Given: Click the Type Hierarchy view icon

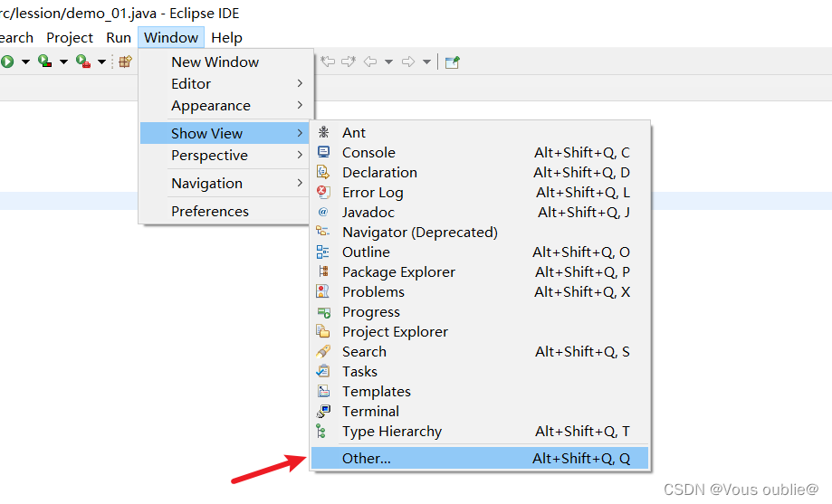Looking at the screenshot, I should (x=321, y=432).
